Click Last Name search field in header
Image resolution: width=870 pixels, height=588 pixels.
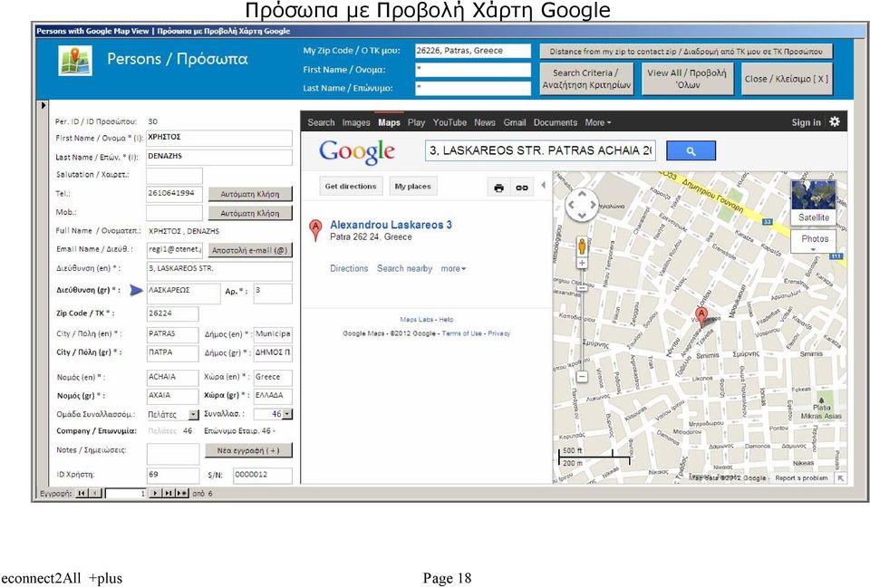coord(473,88)
